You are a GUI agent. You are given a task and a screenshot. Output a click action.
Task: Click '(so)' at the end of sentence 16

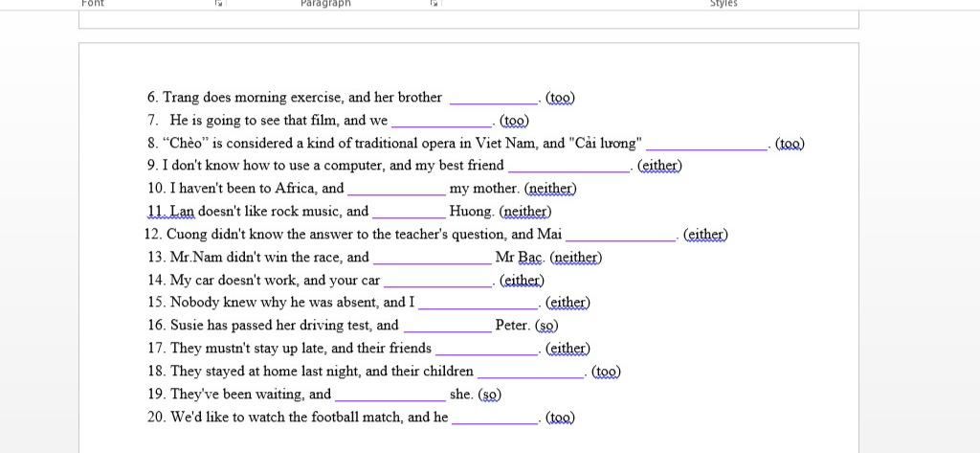[546, 326]
